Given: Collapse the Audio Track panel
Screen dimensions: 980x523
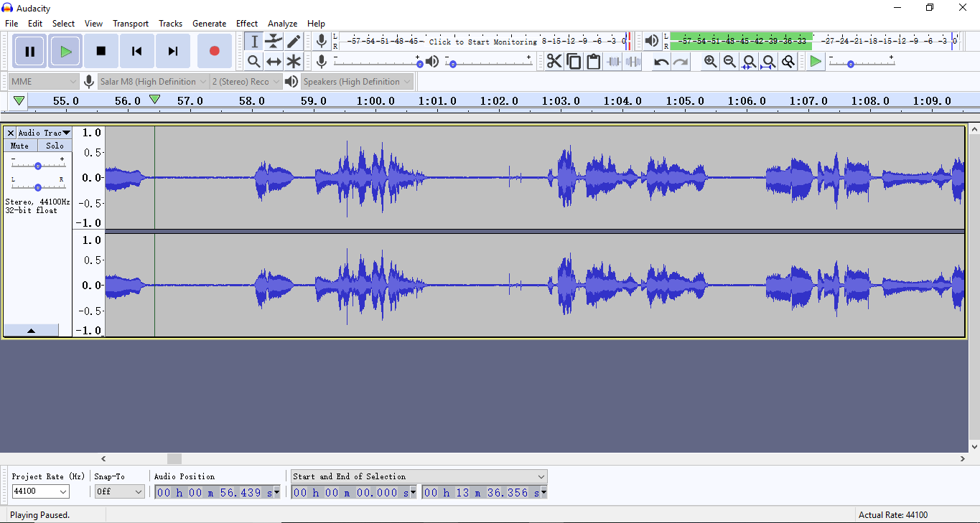Looking at the screenshot, I should pyautogui.click(x=31, y=330).
